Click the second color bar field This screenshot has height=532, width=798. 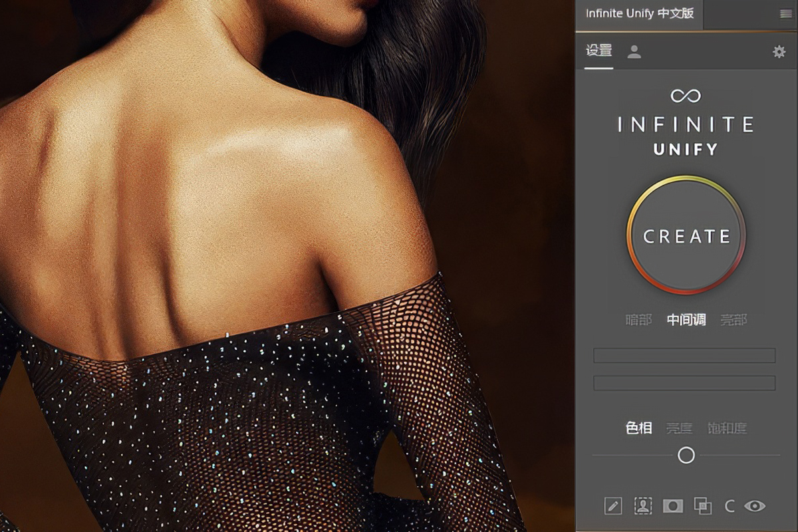pos(684,383)
